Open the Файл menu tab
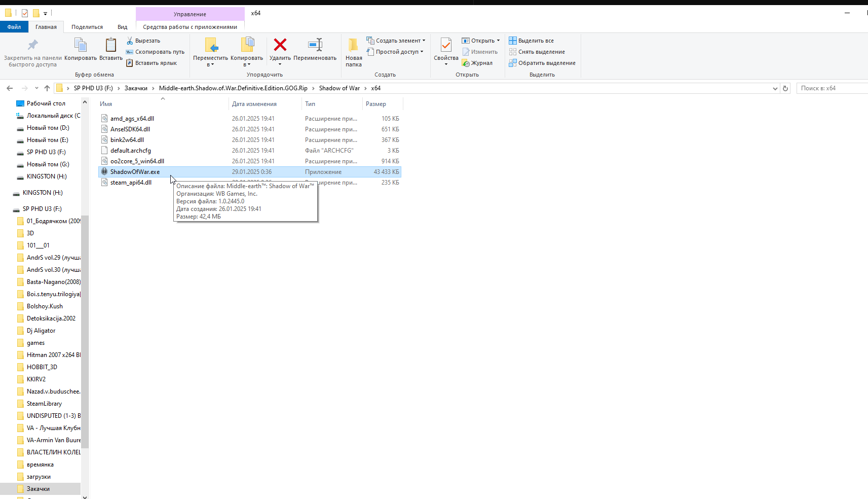868x499 pixels. 14,27
